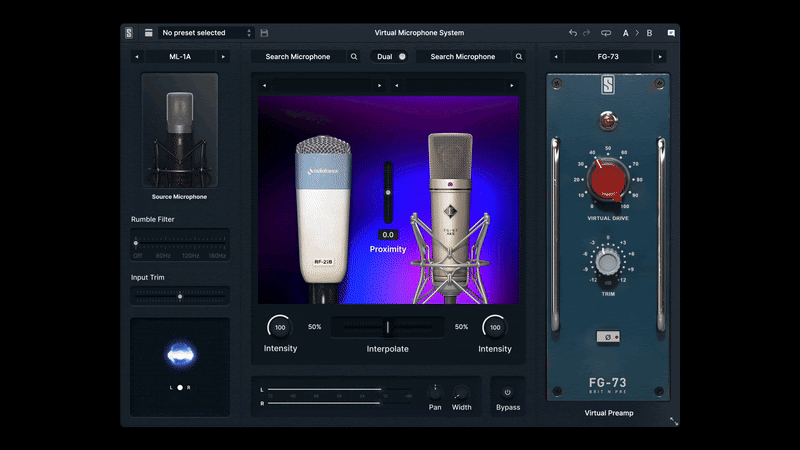Click the Virtual Preamp label
Image resolution: width=800 pixels, height=450 pixels.
pyautogui.click(x=609, y=413)
